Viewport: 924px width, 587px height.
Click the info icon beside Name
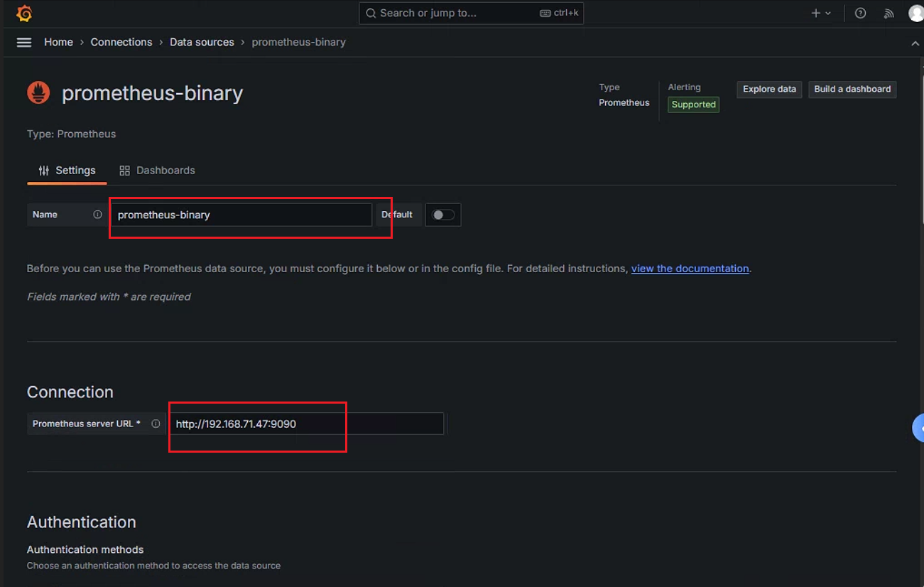(x=97, y=215)
